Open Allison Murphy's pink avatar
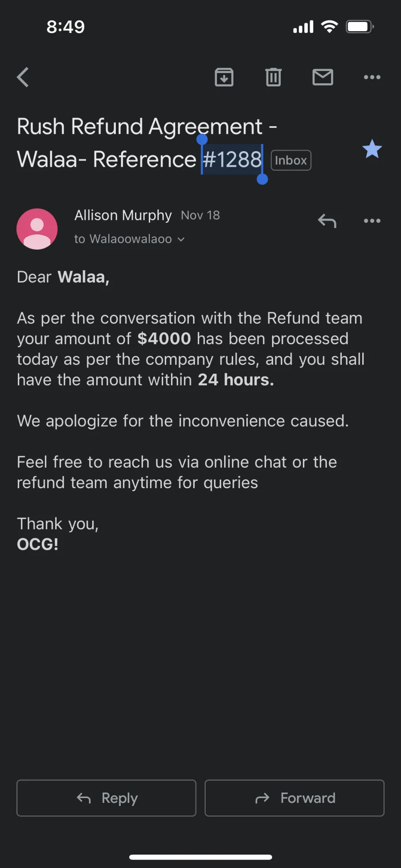The width and height of the screenshot is (401, 868). pyautogui.click(x=37, y=229)
